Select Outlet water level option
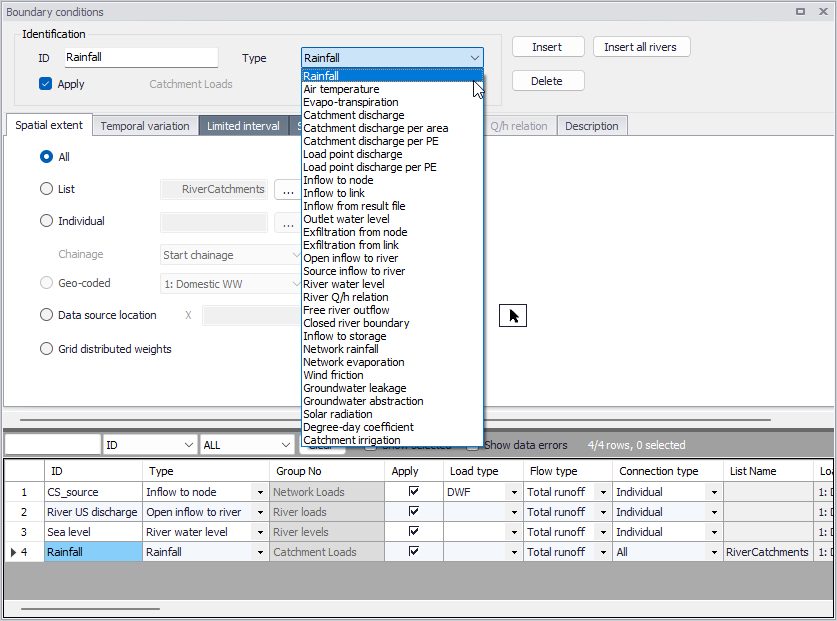This screenshot has height=621, width=837. (x=392, y=219)
